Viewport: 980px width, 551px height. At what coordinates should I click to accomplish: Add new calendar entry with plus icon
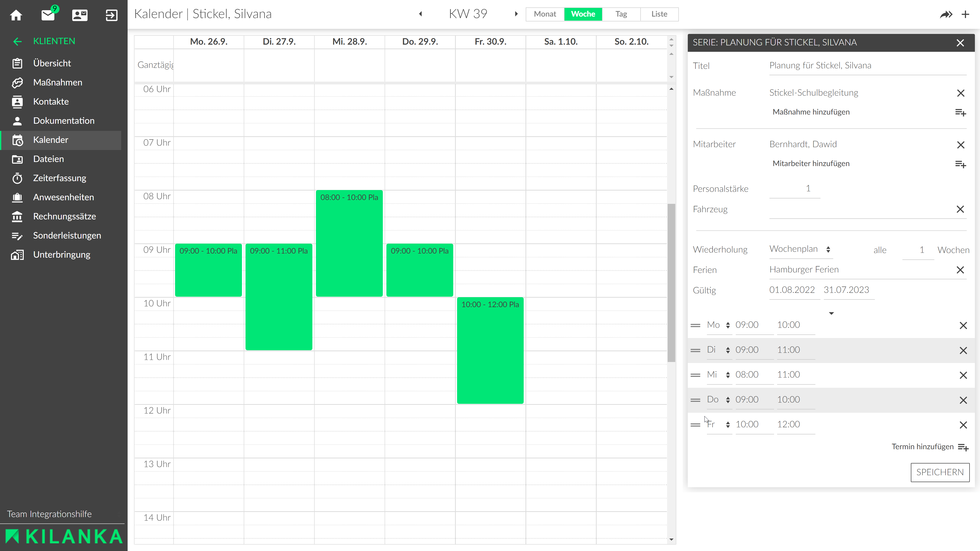[x=965, y=15]
